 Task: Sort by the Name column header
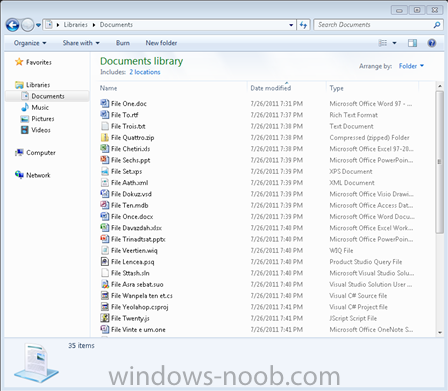[x=108, y=88]
